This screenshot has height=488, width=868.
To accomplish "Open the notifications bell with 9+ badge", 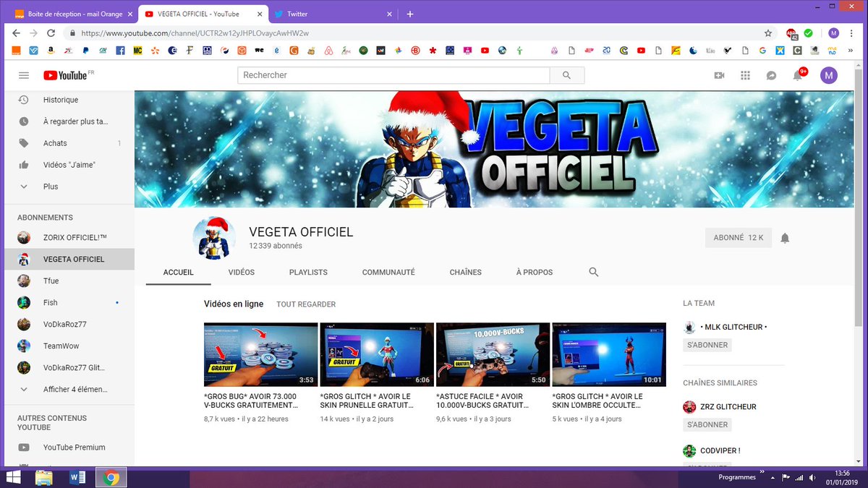I will [x=799, y=75].
